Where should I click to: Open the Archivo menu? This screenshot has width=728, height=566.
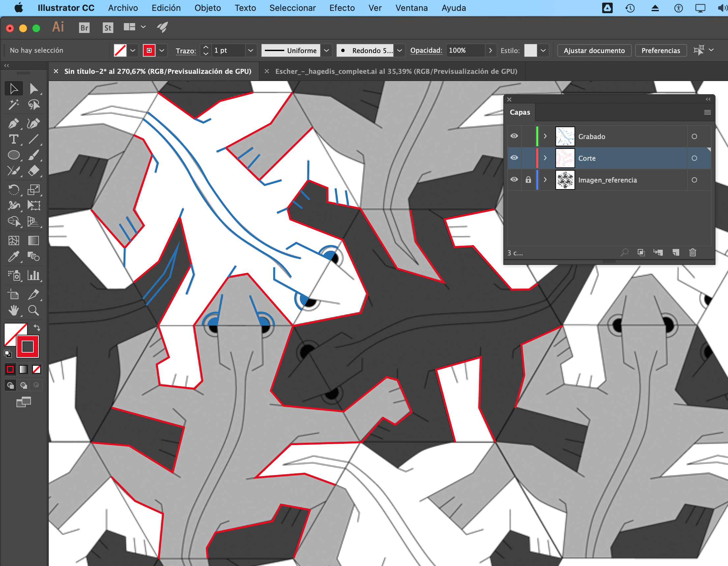click(123, 8)
